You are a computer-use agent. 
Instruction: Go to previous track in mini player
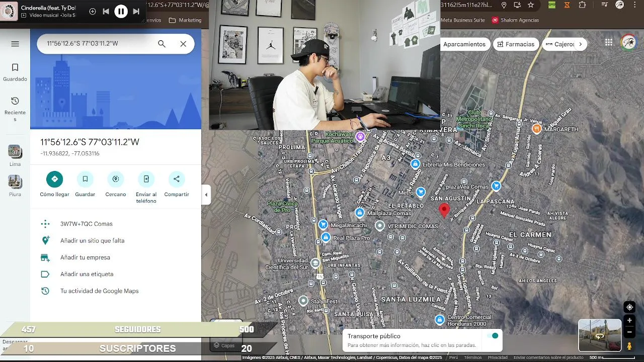pos(106,11)
